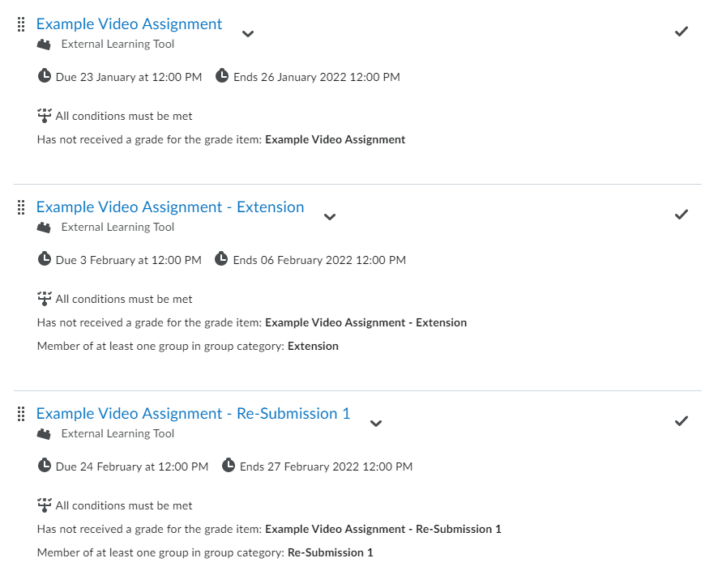Click release conditions icon under Example Video Assignment
This screenshot has width=718, height=588.
45,116
